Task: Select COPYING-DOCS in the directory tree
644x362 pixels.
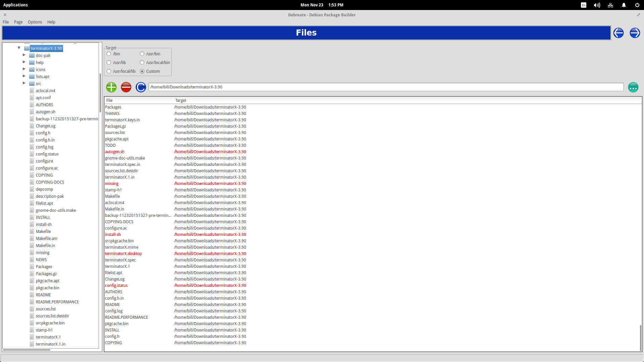Action: point(50,182)
